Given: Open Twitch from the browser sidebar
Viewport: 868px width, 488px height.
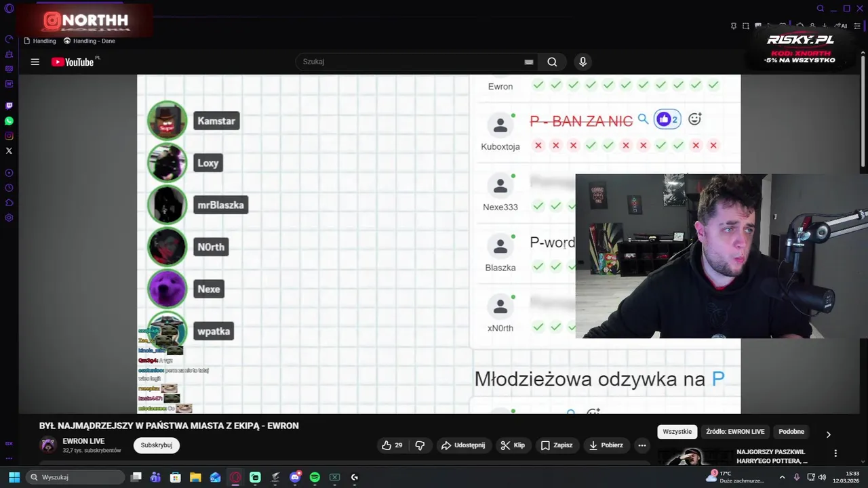Looking at the screenshot, I should [x=9, y=106].
